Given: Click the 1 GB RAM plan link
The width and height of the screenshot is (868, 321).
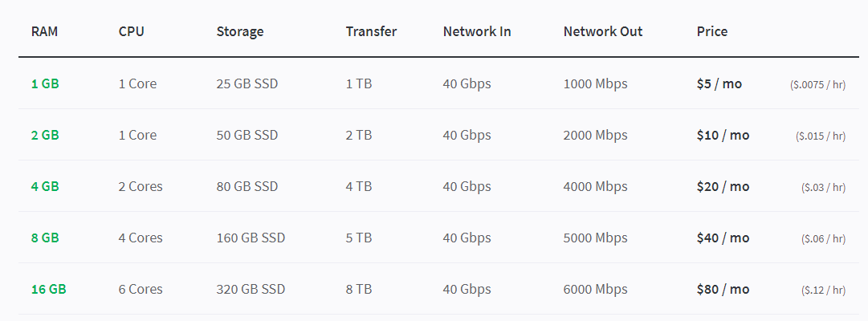Looking at the screenshot, I should click(x=45, y=84).
